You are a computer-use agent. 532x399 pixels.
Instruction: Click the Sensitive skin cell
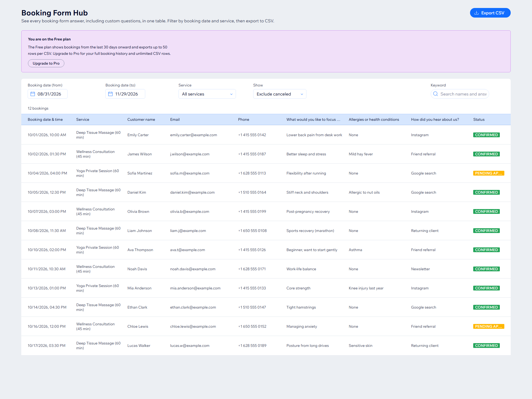pos(360,346)
